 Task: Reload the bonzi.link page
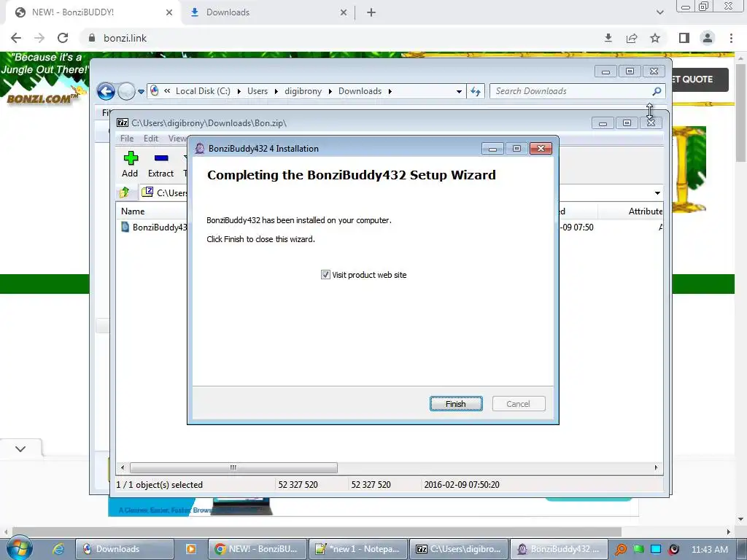63,38
